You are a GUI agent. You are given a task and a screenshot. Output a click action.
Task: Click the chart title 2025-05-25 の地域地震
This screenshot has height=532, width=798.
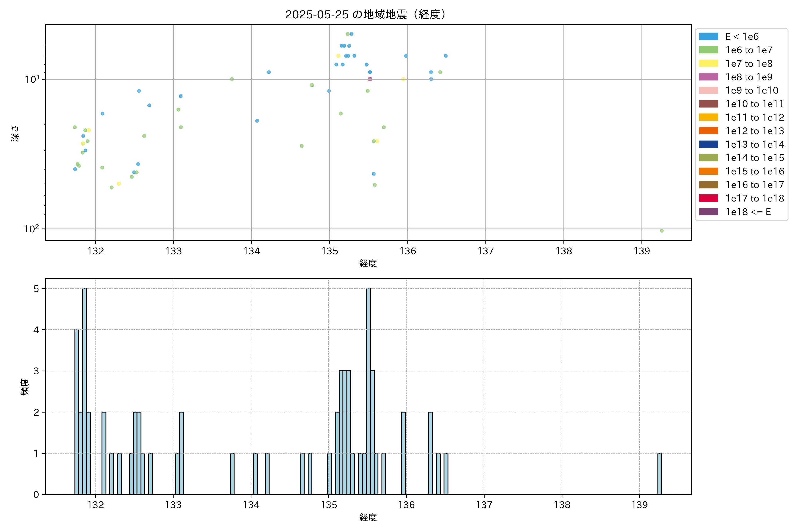365,15
